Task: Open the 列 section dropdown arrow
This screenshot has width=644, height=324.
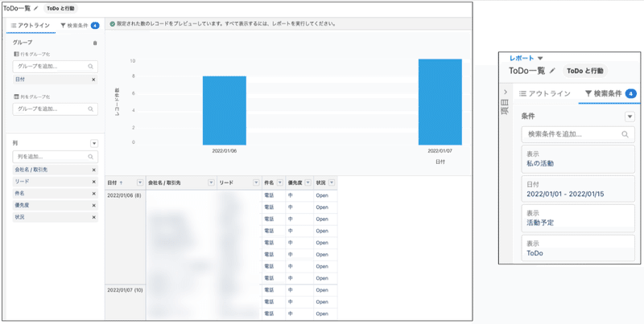Action: [x=94, y=144]
